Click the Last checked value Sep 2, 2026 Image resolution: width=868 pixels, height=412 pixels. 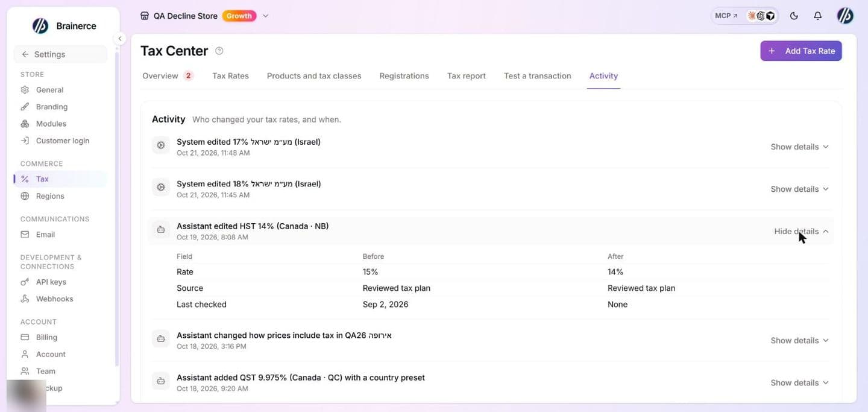[x=385, y=305]
